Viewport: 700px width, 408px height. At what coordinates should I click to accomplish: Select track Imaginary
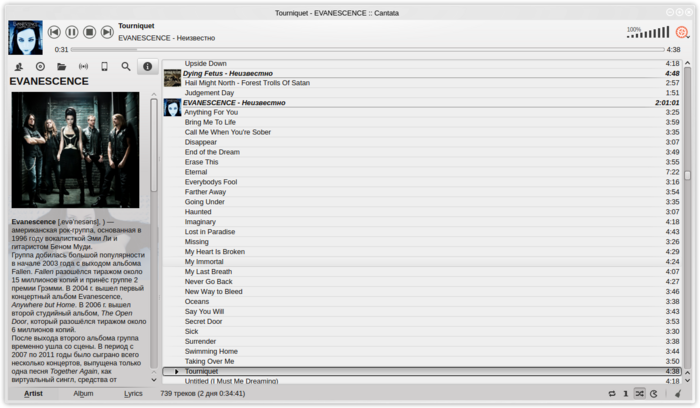[x=422, y=222]
